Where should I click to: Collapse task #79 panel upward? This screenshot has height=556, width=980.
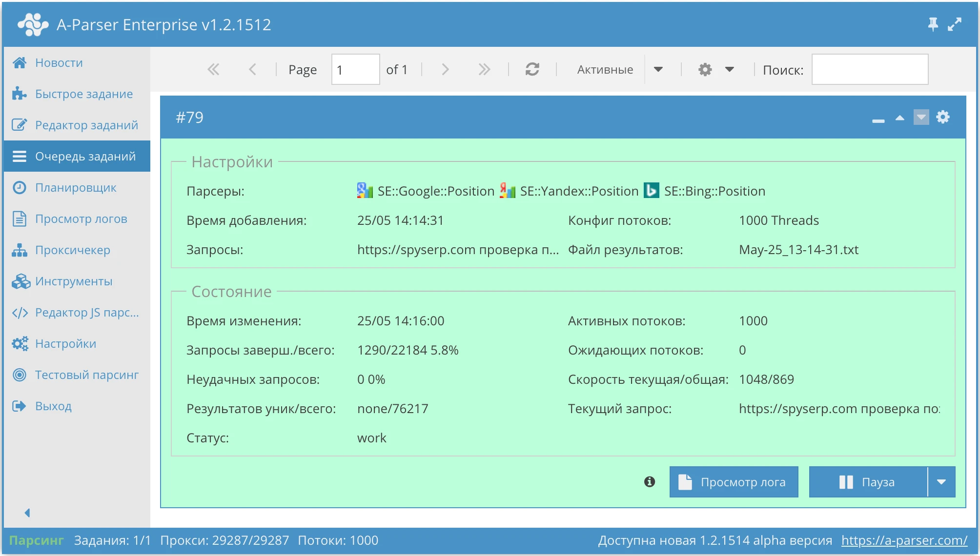(899, 117)
